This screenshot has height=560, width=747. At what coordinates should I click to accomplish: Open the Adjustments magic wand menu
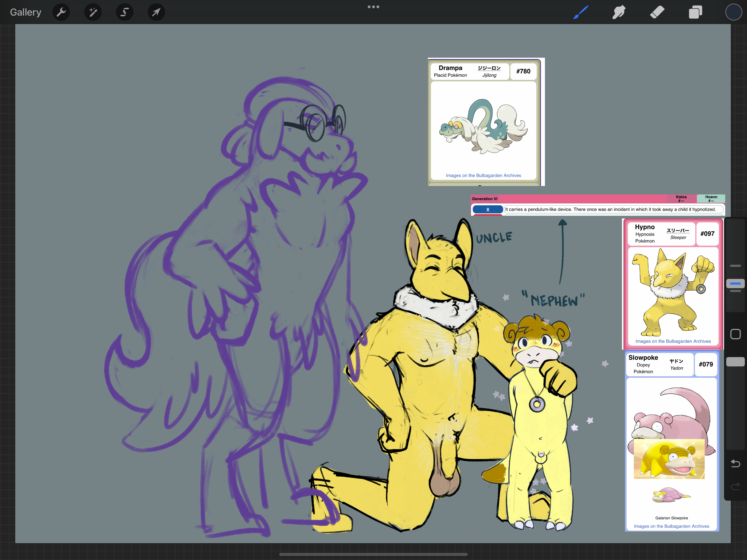(x=93, y=12)
